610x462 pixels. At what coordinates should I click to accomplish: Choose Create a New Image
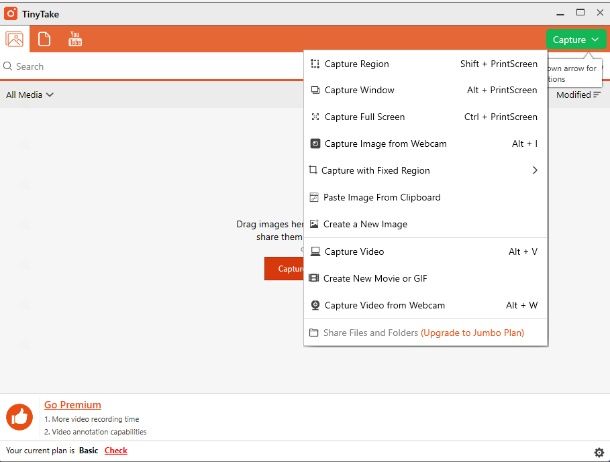(426, 224)
